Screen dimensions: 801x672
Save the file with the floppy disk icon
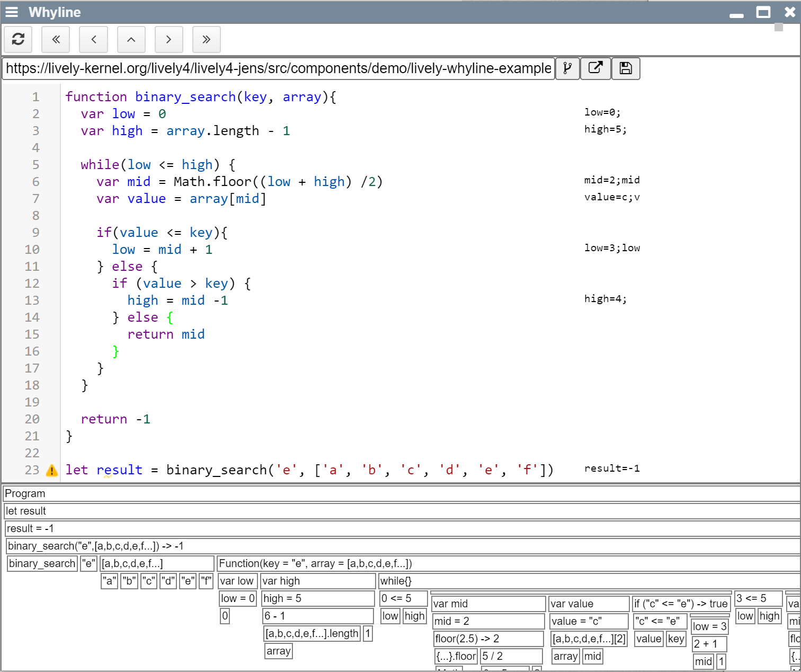626,68
